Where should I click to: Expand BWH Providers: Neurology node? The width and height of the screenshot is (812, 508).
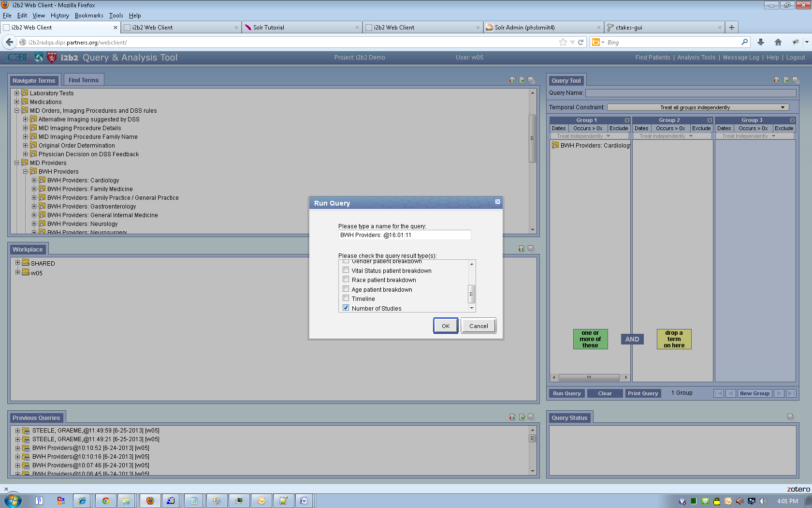[x=34, y=224]
